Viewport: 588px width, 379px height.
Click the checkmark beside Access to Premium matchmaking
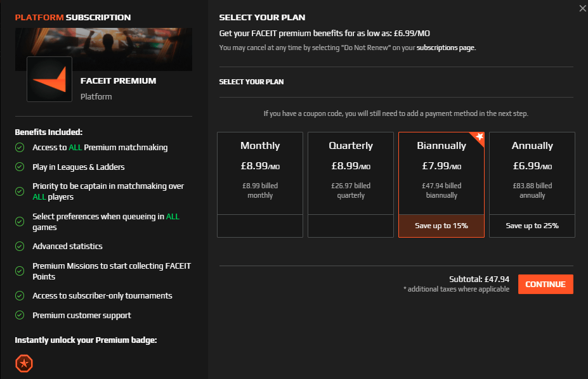[20, 147]
